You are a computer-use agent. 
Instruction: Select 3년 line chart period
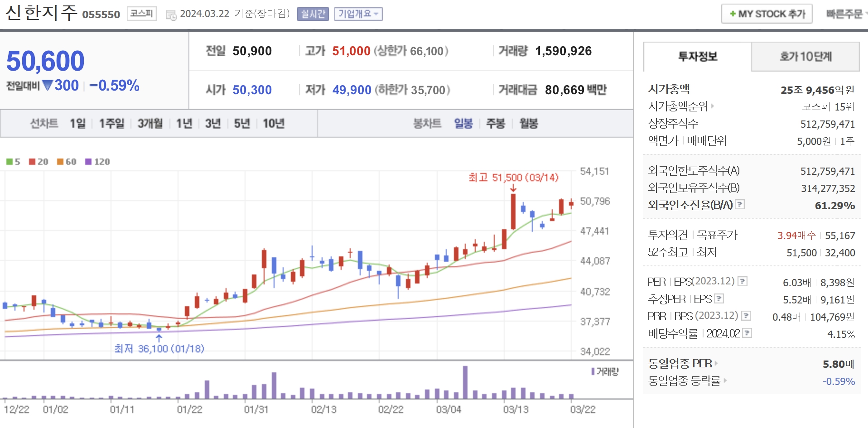click(213, 123)
